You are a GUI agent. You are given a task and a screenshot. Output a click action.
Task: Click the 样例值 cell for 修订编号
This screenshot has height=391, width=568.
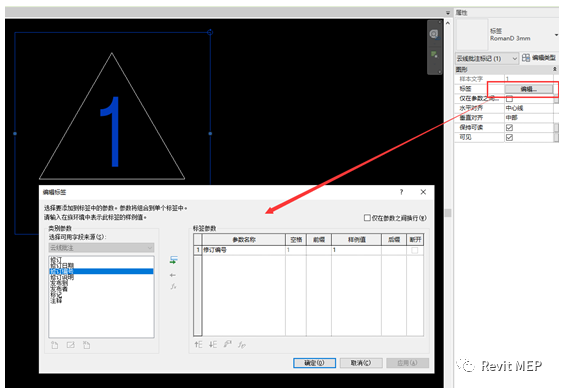(x=356, y=250)
